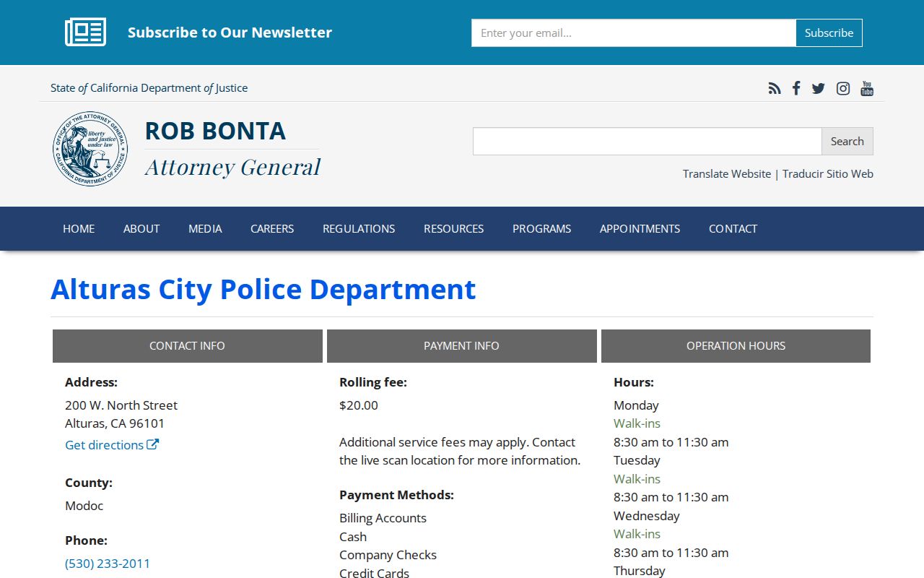Click the ROB BONTA heading
This screenshot has height=578, width=924.
coord(215,131)
